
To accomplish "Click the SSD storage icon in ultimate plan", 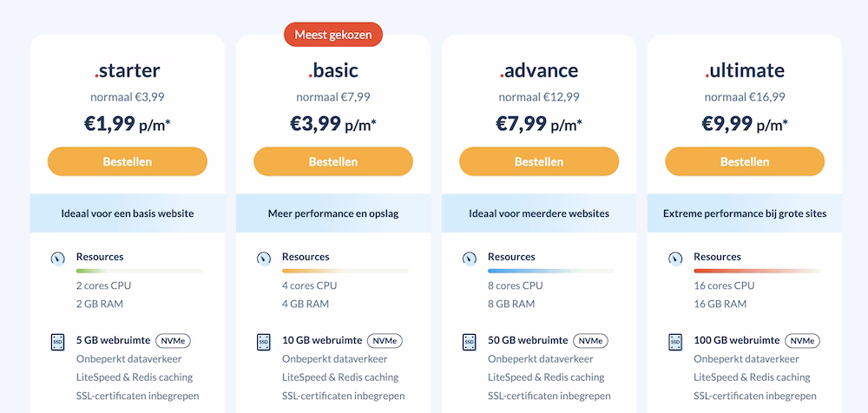I will pos(675,342).
